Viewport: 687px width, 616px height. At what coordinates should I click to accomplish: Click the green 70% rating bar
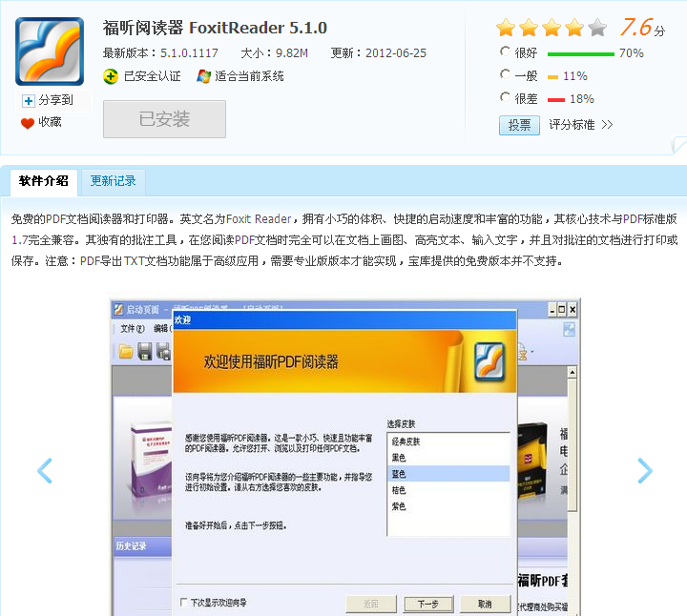click(580, 54)
